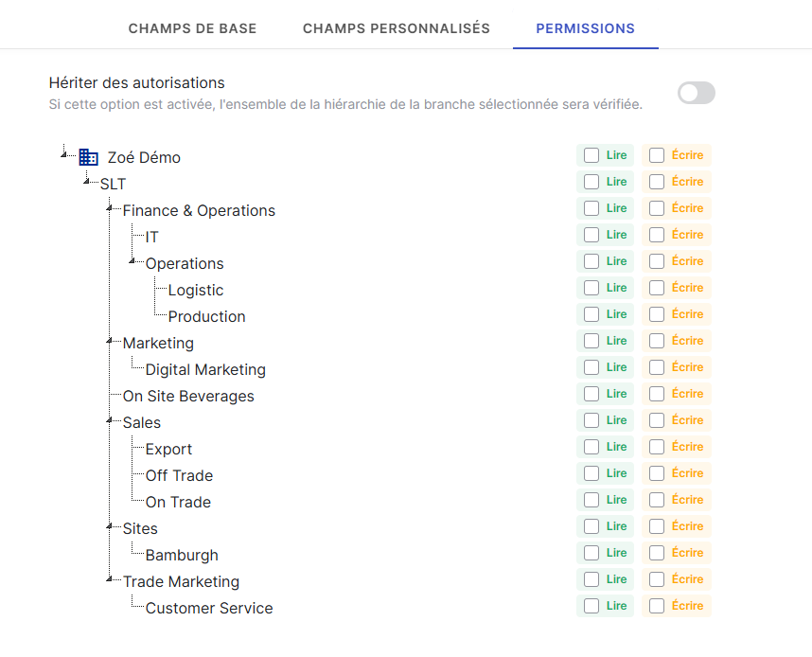The image size is (812, 657).
Task: Collapse the Marketing branch arrow
Action: pos(110,340)
